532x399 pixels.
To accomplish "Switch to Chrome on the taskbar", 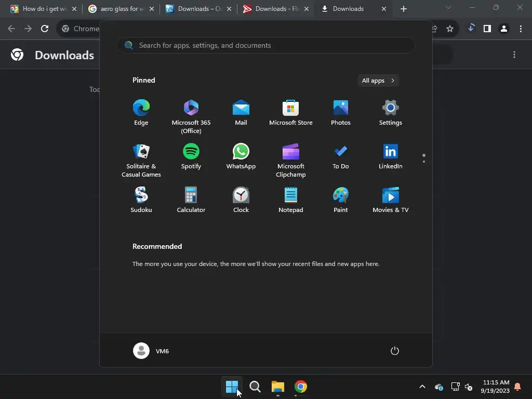I will [301, 387].
